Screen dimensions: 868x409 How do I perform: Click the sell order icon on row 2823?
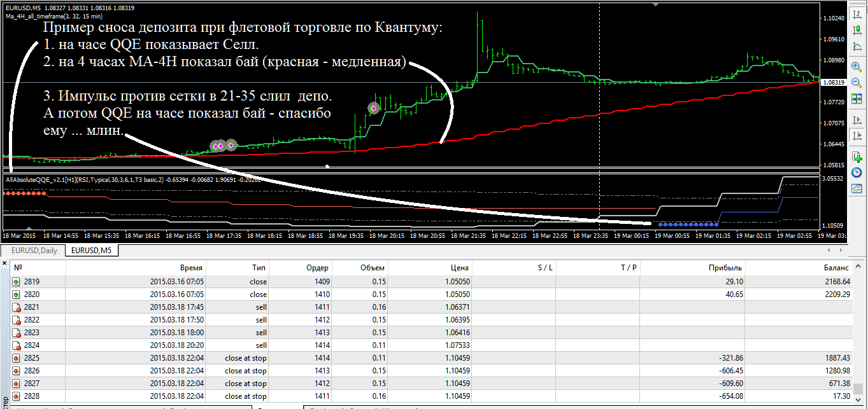17,333
